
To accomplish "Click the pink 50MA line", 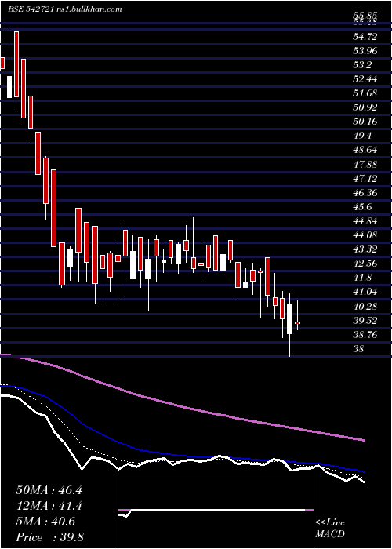I will click(182, 406).
